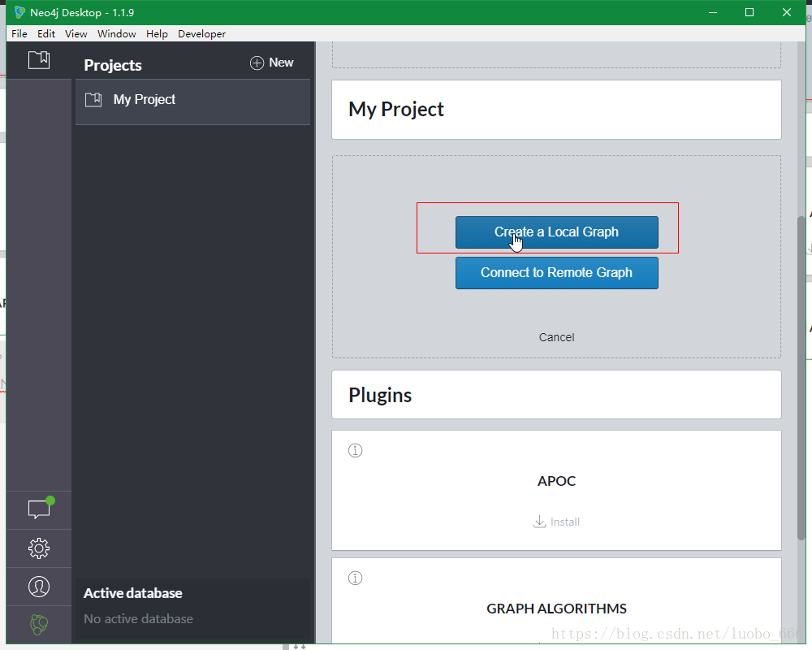Click the Plugins section heading
This screenshot has width=812, height=650.
(380, 395)
